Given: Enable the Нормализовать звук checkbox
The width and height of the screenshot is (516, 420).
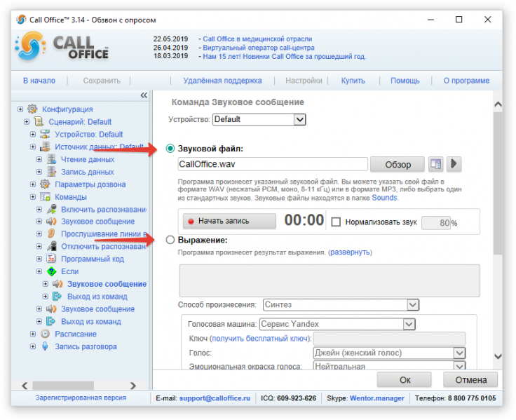Looking at the screenshot, I should [336, 222].
